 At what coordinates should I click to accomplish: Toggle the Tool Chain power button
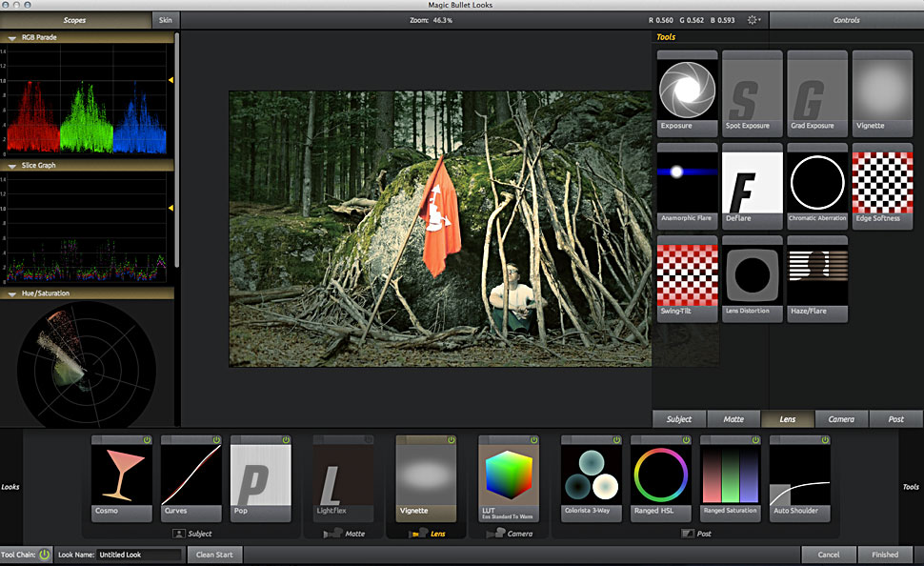point(44,554)
